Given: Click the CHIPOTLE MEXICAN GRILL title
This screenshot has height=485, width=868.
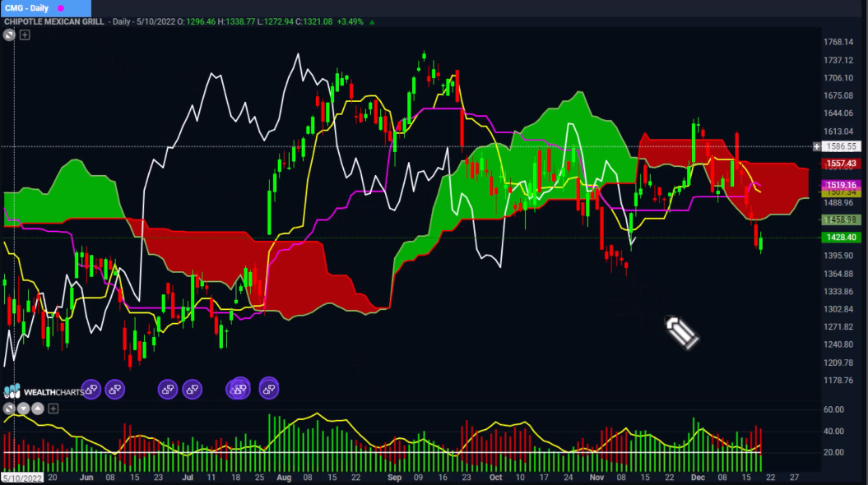Looking at the screenshot, I should (54, 22).
